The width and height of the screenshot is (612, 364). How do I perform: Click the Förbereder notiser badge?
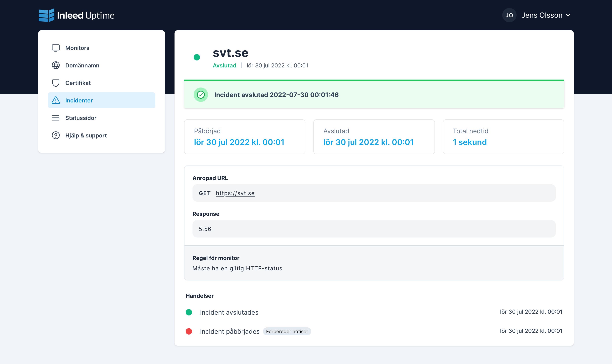tap(287, 332)
